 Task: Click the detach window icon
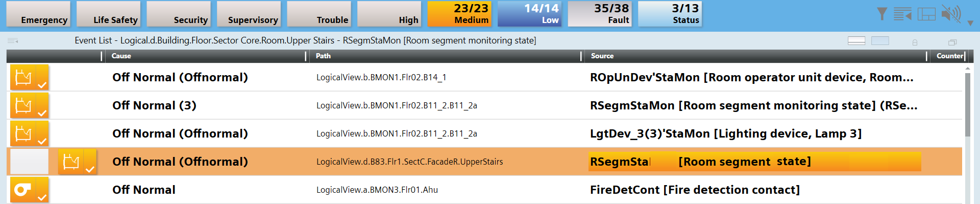[952, 42]
